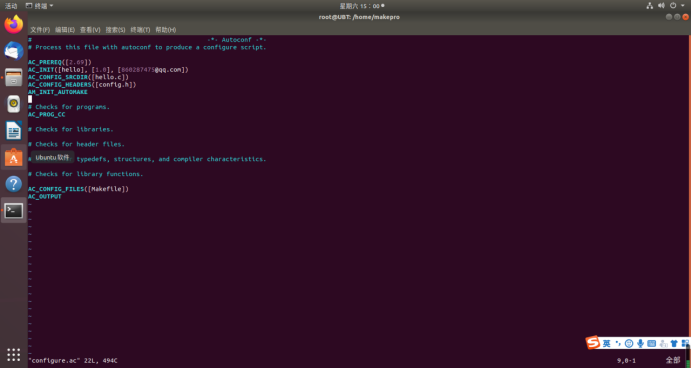The image size is (691, 368).
Task: Open the 搜索(S) menu
Action: click(115, 30)
